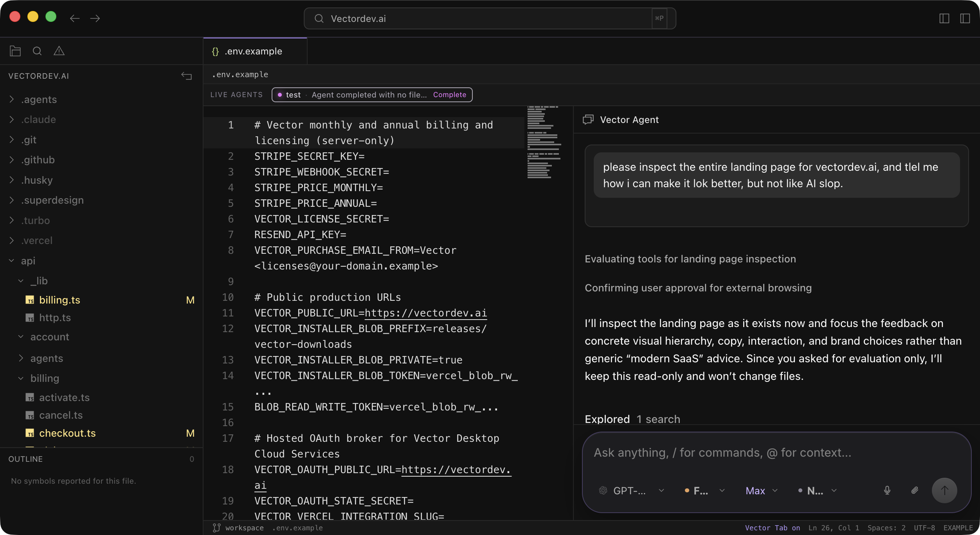Click the workspace git branch icon
Screen dimensions: 980x535
point(216,528)
